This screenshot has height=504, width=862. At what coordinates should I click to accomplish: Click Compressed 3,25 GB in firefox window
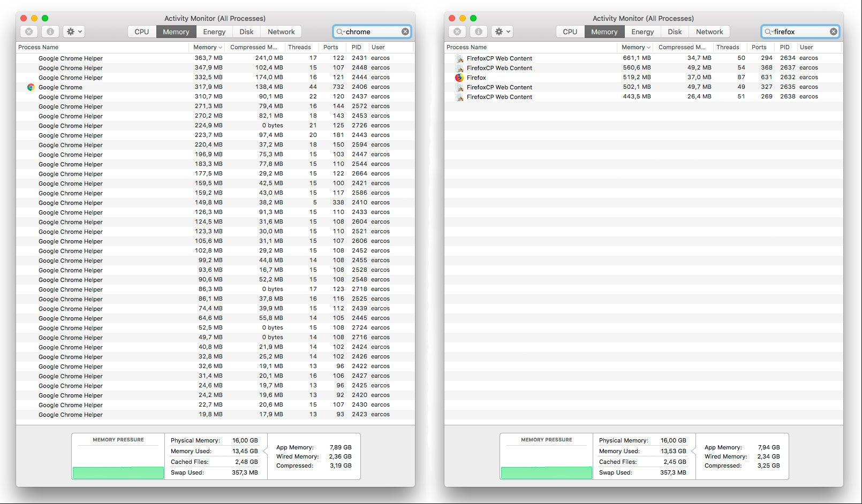coord(769,465)
